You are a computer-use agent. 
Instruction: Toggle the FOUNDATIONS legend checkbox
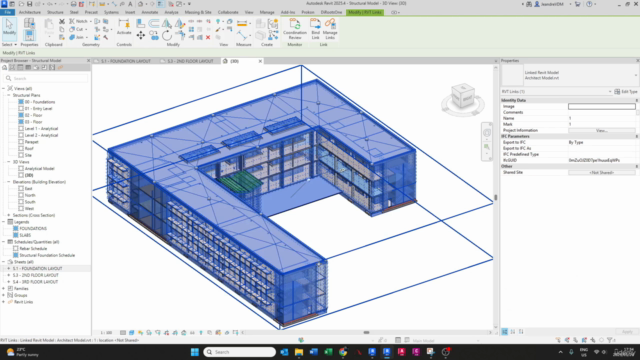pos(16,229)
